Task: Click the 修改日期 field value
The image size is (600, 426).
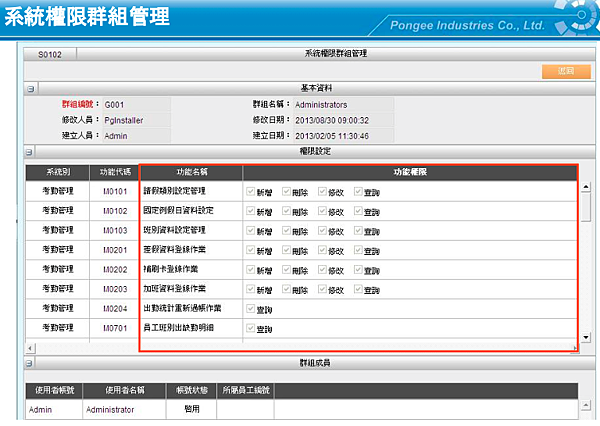Action: click(344, 120)
